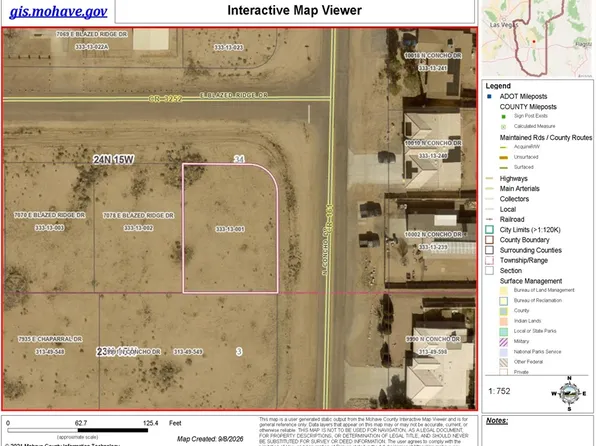Click the Bureau of Land Management swatch
The width and height of the screenshot is (596, 446).
[x=504, y=290]
